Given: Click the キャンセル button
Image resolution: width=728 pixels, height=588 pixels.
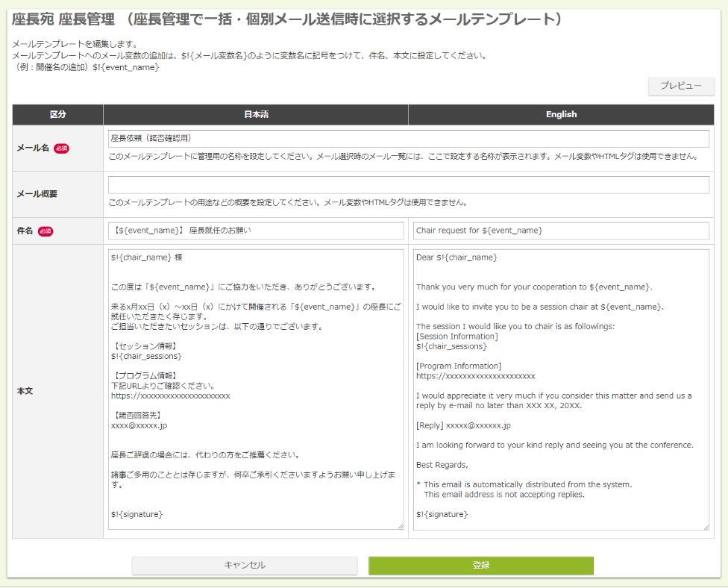Looking at the screenshot, I should (x=246, y=566).
